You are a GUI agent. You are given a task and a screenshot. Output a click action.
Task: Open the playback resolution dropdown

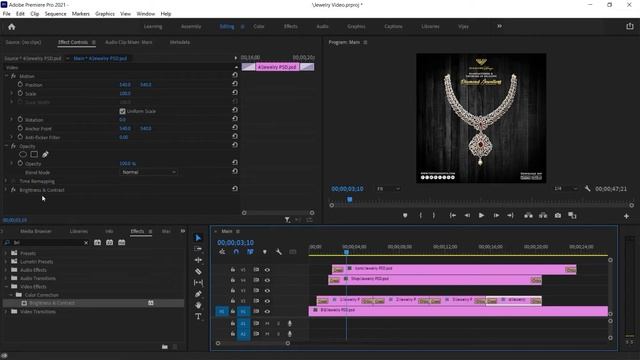566,189
